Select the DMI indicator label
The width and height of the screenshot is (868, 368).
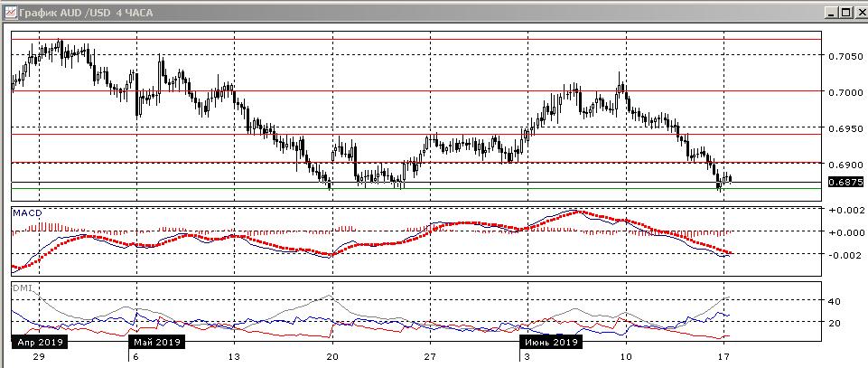pos(23,288)
